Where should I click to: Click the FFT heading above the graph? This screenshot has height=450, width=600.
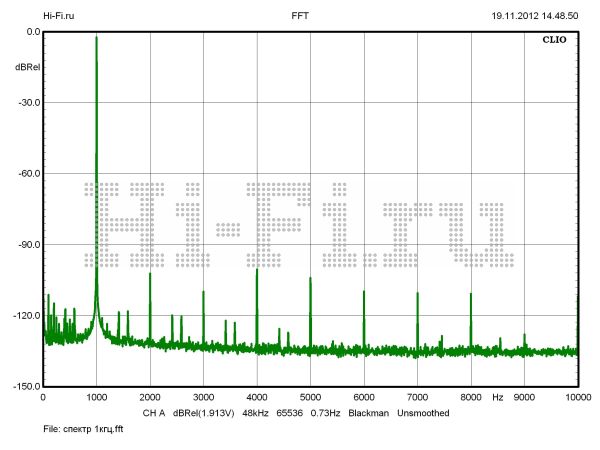[300, 16]
